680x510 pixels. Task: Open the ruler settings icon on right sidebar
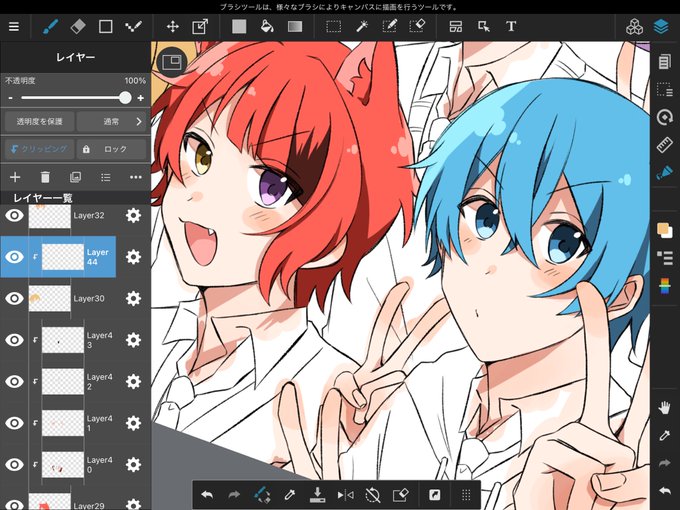click(664, 145)
